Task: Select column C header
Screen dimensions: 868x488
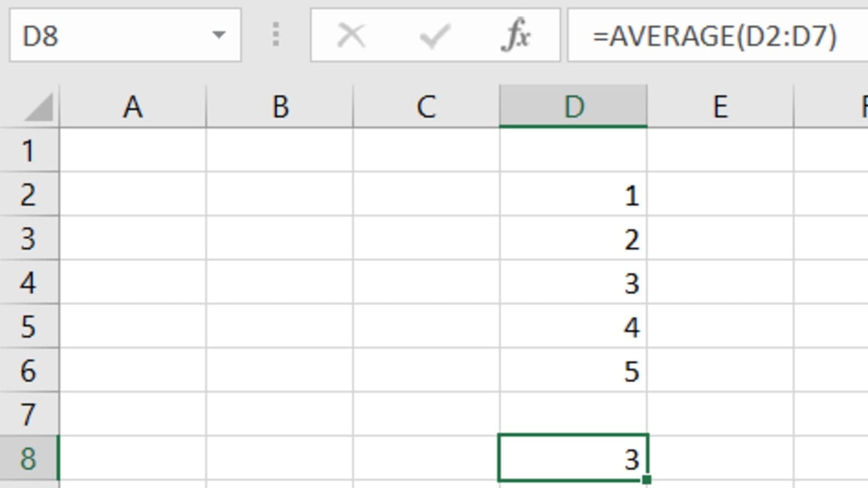Action: click(426, 107)
